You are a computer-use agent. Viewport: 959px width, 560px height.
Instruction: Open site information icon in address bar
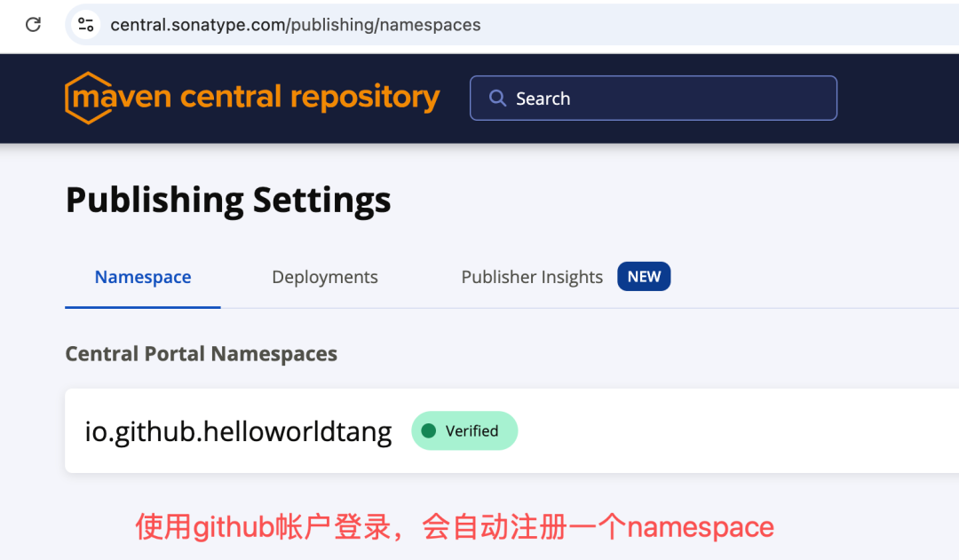85,25
